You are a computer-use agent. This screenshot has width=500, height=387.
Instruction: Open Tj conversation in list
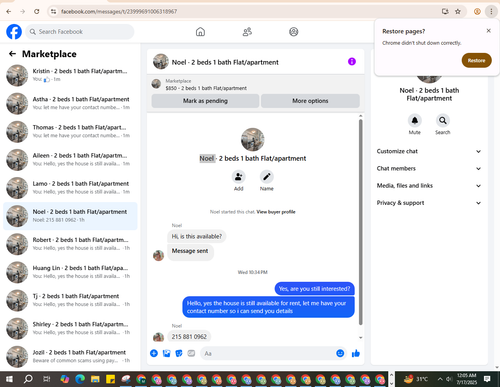[70, 300]
